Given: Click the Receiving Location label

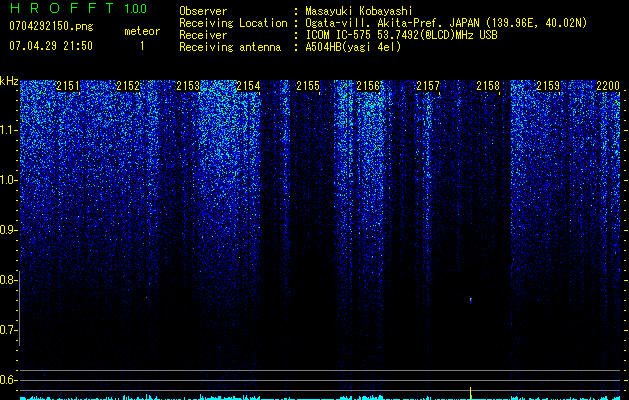Looking at the screenshot, I should coord(233,23).
